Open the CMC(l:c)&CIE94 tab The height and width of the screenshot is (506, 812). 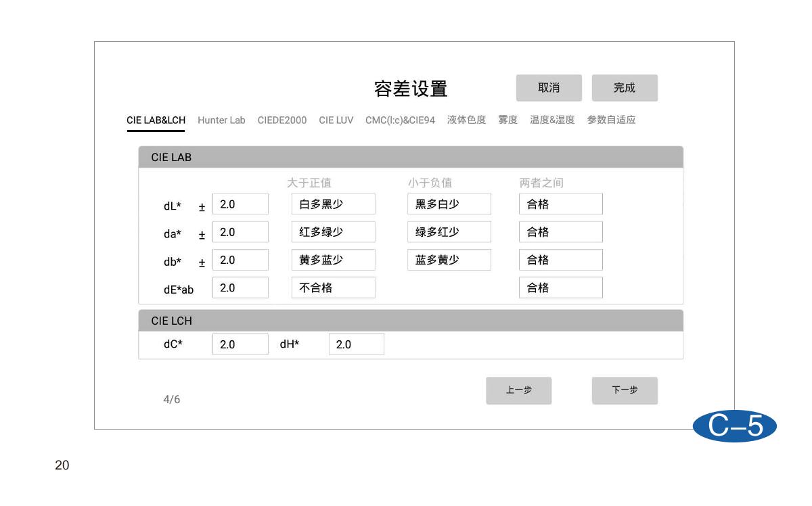[x=400, y=120]
